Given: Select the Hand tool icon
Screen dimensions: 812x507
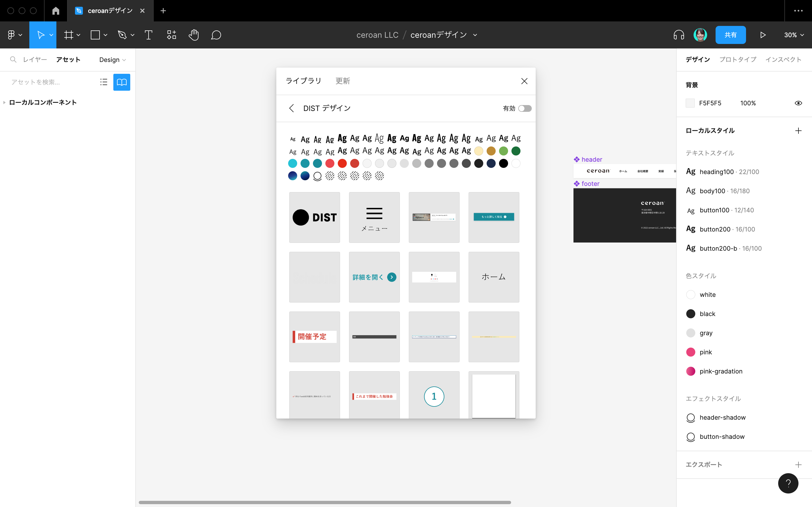Looking at the screenshot, I should coord(193,35).
